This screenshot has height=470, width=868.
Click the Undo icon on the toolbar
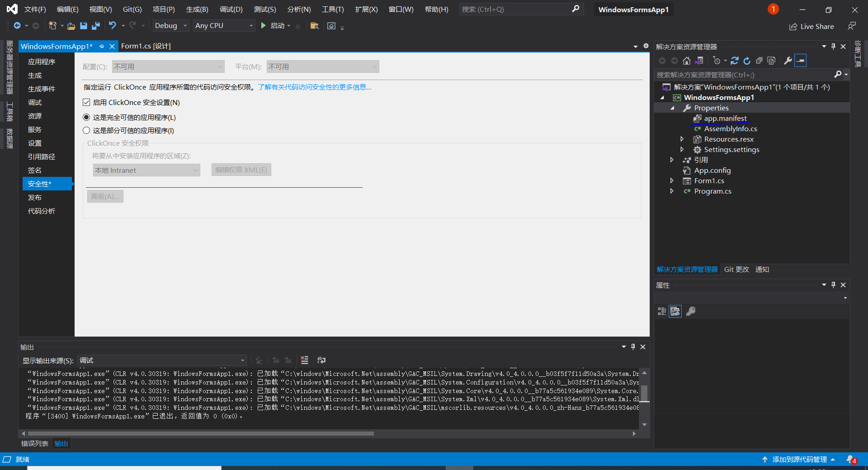coord(113,26)
